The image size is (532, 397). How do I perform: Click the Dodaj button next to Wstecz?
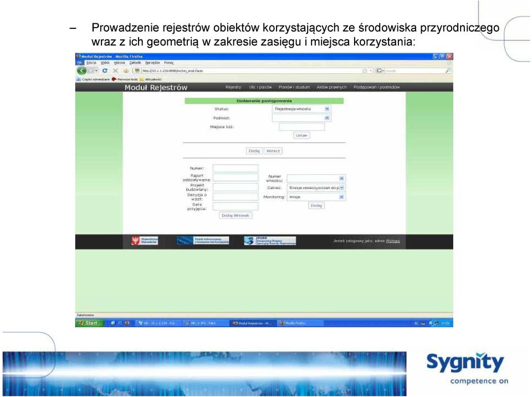click(254, 151)
